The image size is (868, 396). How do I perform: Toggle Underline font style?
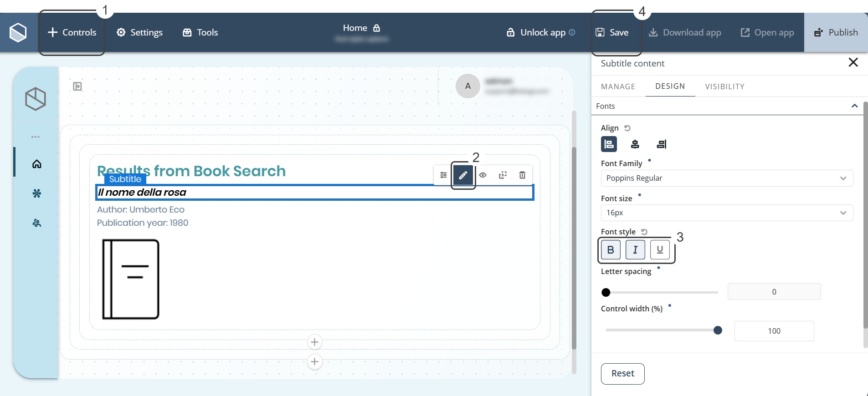point(660,250)
